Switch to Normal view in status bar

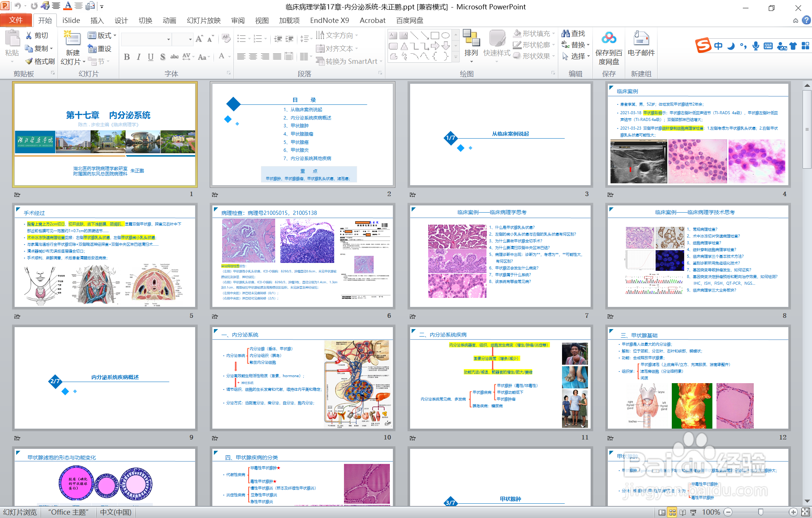pos(662,512)
